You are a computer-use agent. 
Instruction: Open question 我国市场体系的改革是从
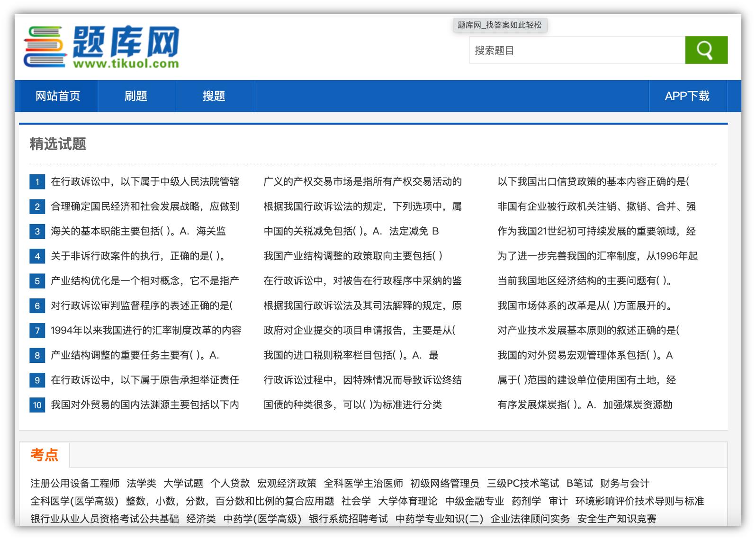pos(585,306)
